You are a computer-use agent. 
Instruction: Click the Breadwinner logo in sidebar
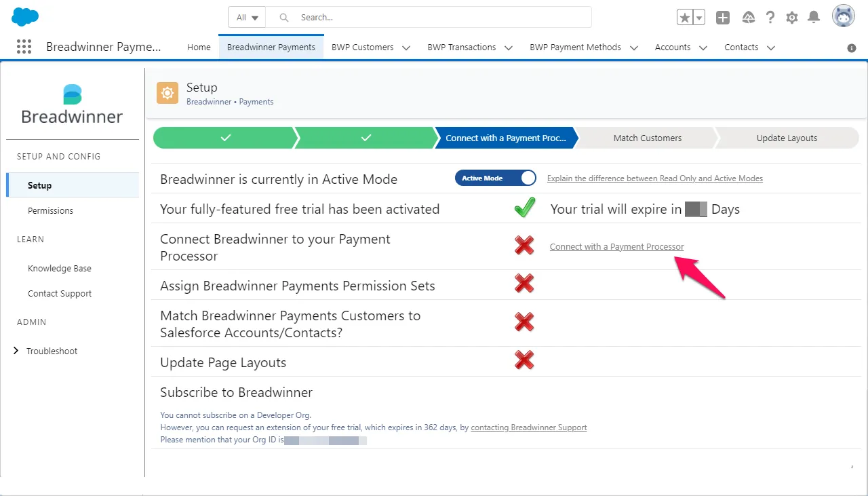click(x=72, y=104)
